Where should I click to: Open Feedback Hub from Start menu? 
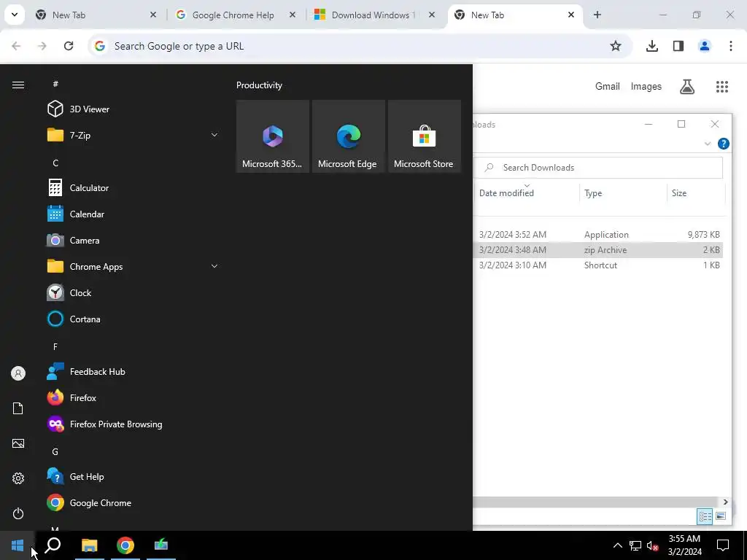(x=133, y=371)
